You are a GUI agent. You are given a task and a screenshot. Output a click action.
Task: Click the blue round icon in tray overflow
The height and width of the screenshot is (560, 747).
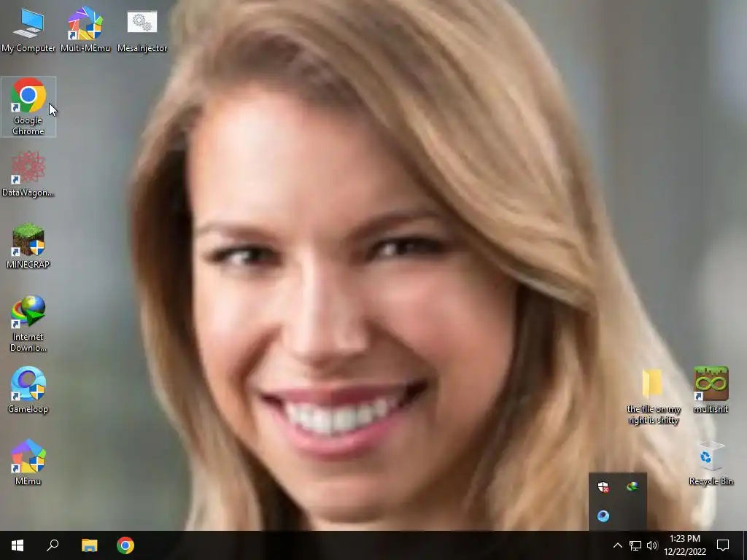pyautogui.click(x=603, y=516)
